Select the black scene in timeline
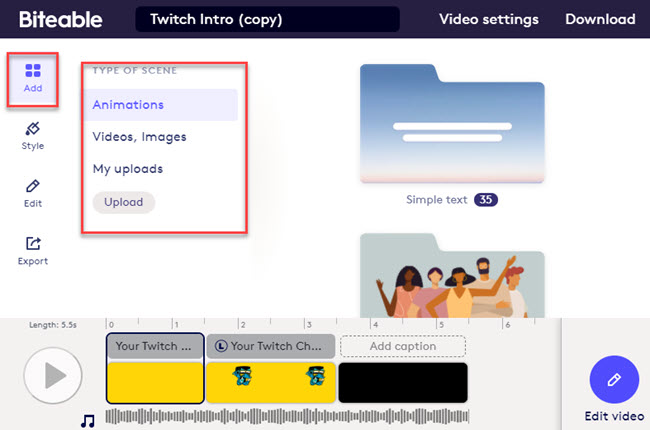 [403, 382]
